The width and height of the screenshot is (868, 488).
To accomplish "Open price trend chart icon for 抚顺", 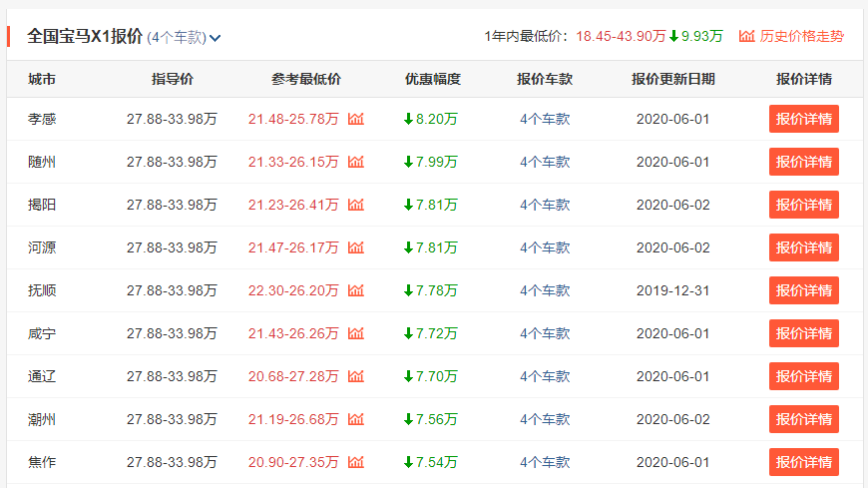I will click(x=356, y=290).
